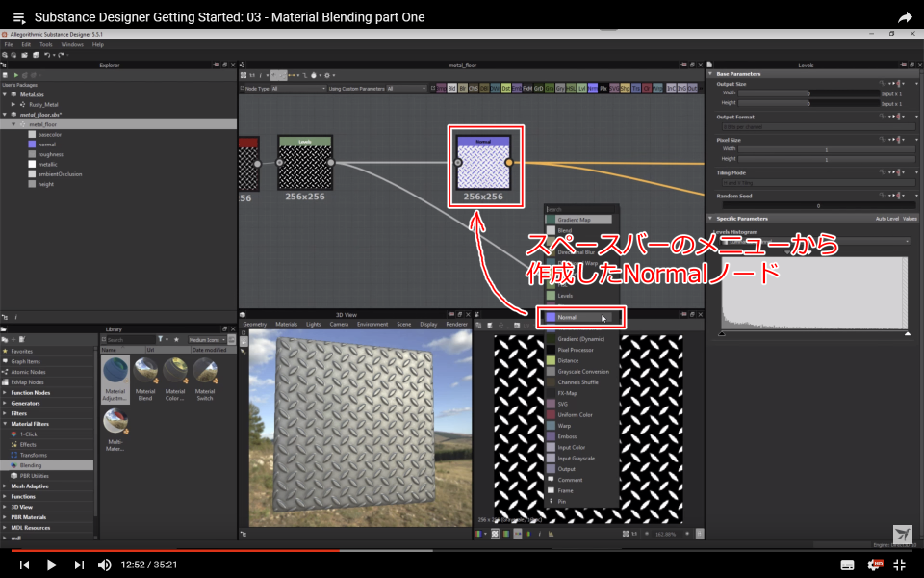Go to the previous video
The width and height of the screenshot is (924, 578).
coord(24,565)
